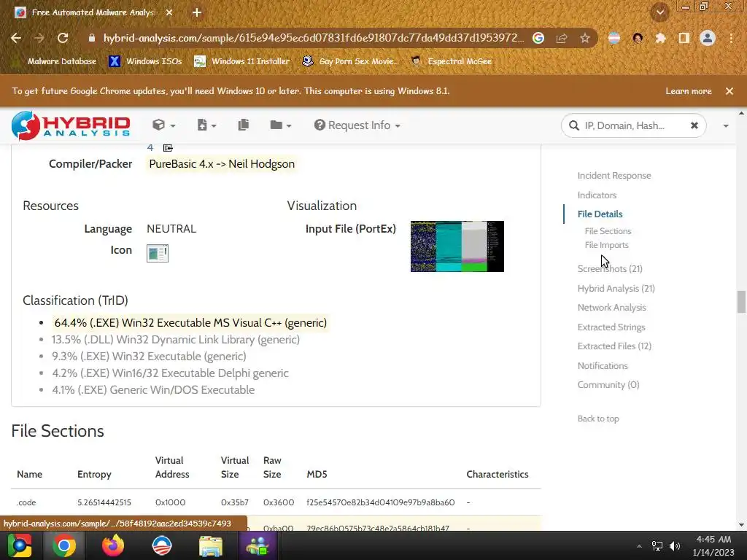This screenshot has height=560, width=747.
Task: Bookmark this page with the star
Action: click(x=585, y=38)
